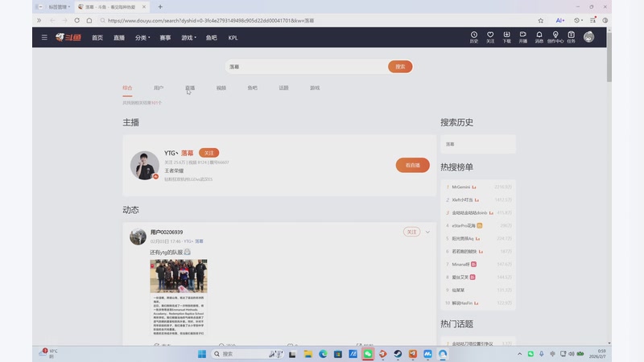Open MrGemini in the hot search list

point(460,187)
